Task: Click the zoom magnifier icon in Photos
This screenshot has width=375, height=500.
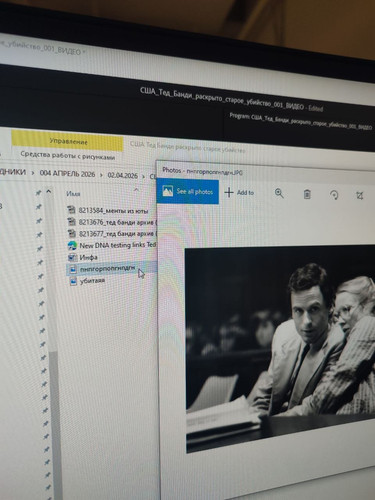Action: [x=279, y=193]
